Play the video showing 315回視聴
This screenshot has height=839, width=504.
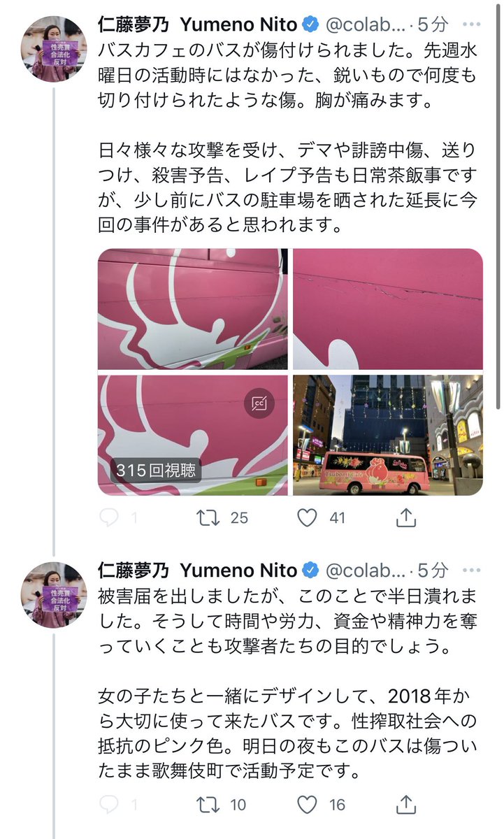click(193, 436)
